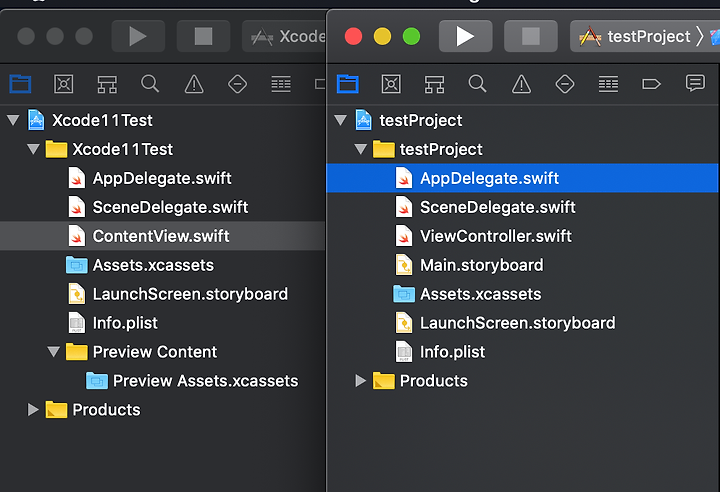Expand Products folder in testProject window
This screenshot has height=492, width=720.
(360, 381)
